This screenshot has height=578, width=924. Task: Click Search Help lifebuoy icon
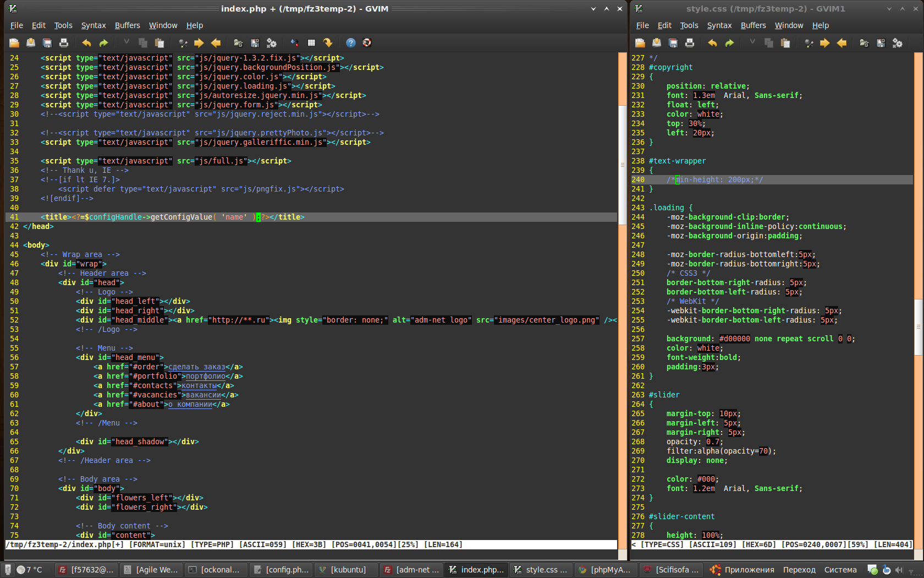pyautogui.click(x=367, y=43)
